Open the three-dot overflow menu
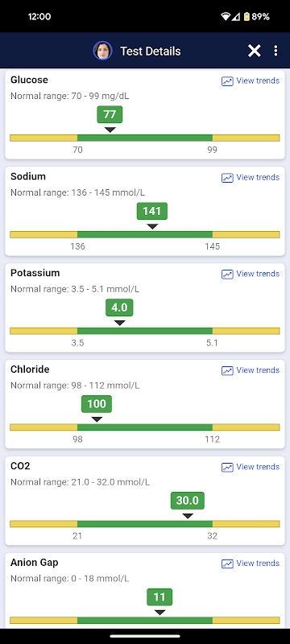This screenshot has width=290, height=644. pyautogui.click(x=275, y=51)
